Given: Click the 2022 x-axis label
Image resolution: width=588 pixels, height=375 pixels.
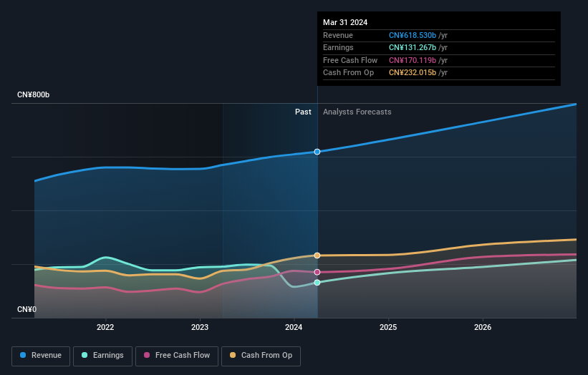Looking at the screenshot, I should pyautogui.click(x=105, y=327).
